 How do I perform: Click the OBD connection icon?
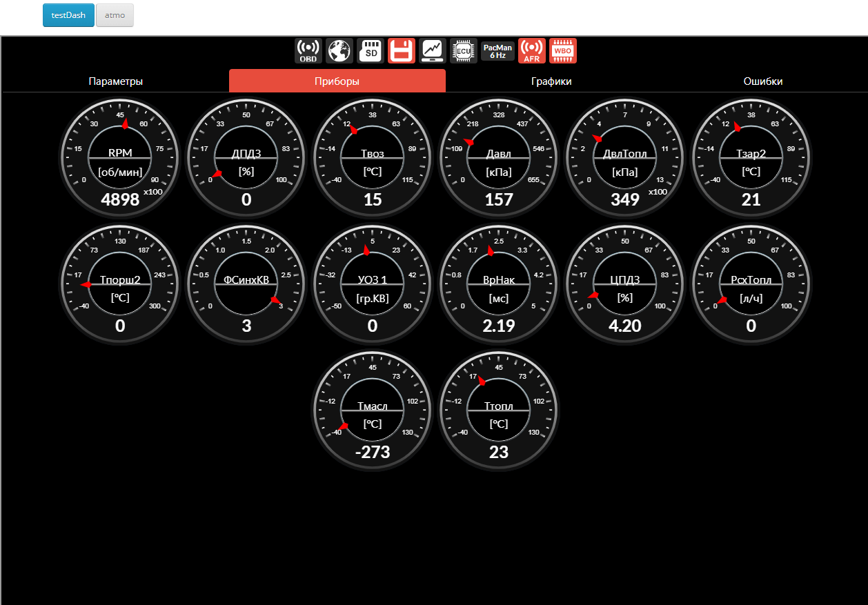click(308, 51)
